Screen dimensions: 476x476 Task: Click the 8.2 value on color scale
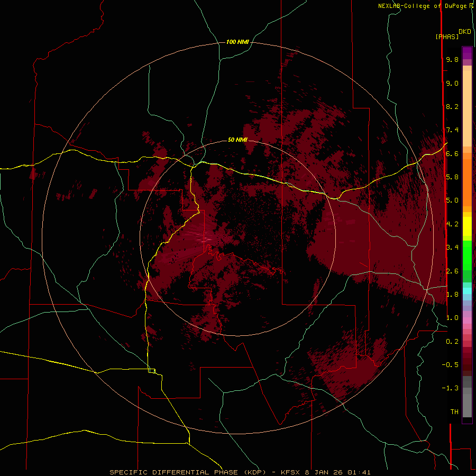pyautogui.click(x=452, y=106)
